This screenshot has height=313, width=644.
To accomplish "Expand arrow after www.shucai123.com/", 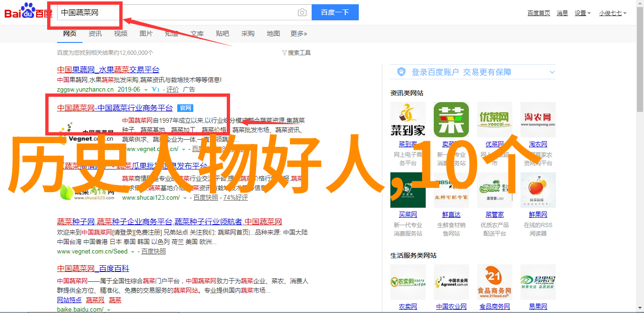I will [185, 198].
